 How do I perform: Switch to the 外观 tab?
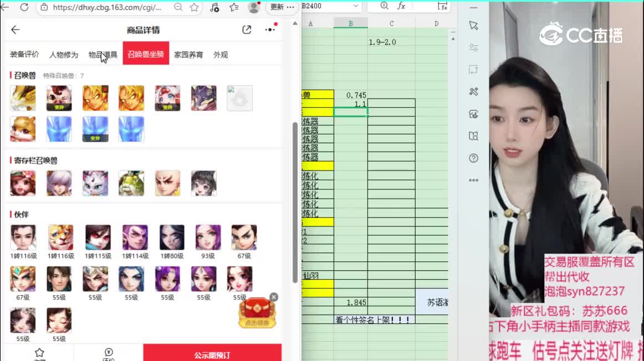pyautogui.click(x=221, y=55)
